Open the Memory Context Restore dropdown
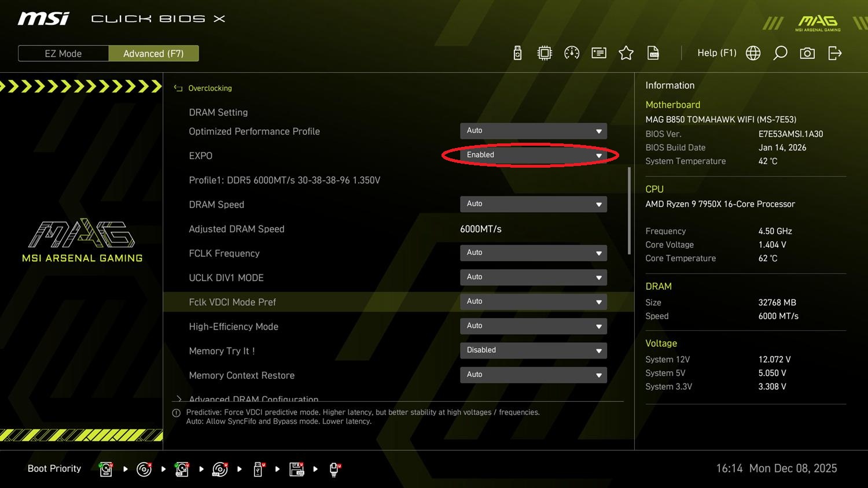This screenshot has height=488, width=868. [533, 375]
